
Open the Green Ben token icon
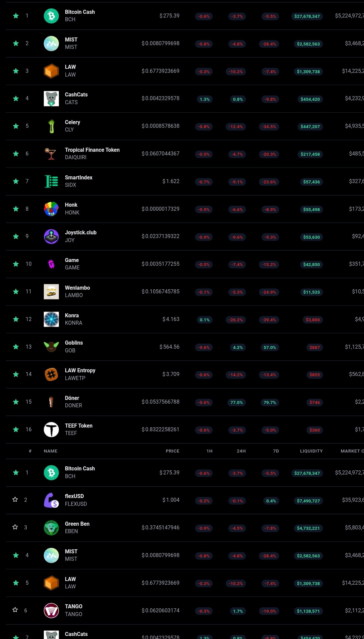click(x=51, y=528)
